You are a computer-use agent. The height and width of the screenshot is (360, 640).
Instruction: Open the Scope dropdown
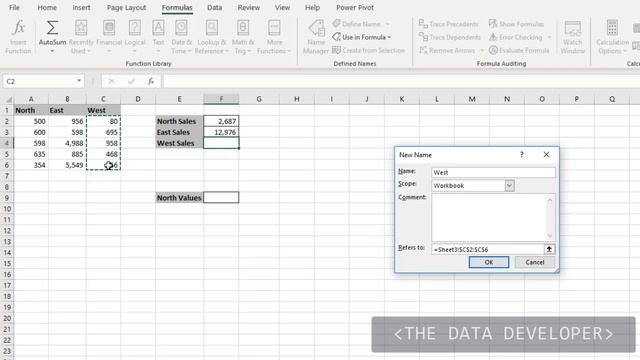[509, 186]
